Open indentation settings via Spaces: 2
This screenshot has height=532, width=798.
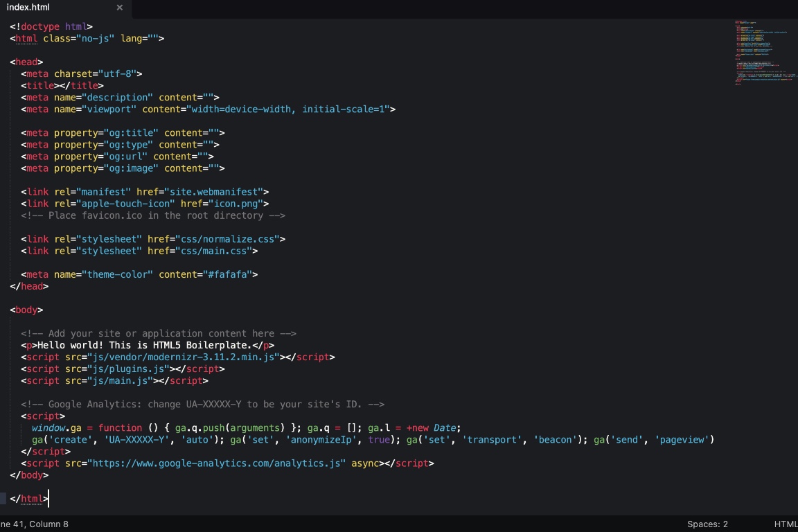coord(708,524)
